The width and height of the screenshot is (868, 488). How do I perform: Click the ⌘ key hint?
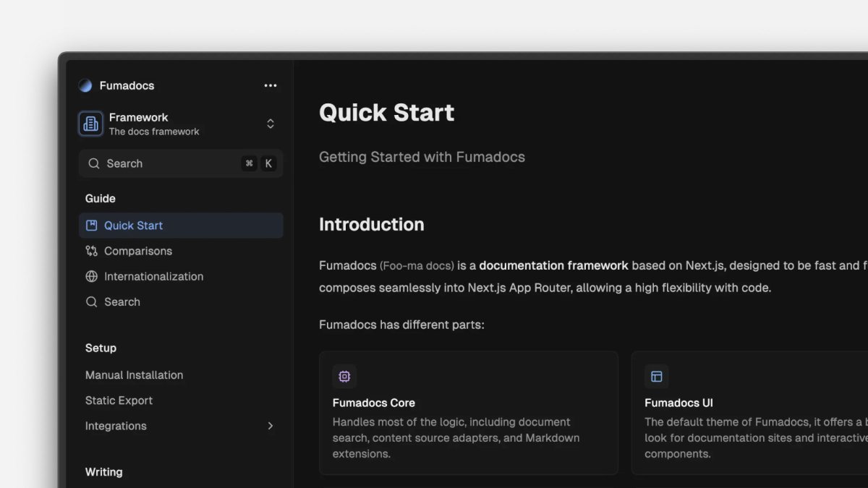[x=249, y=163]
